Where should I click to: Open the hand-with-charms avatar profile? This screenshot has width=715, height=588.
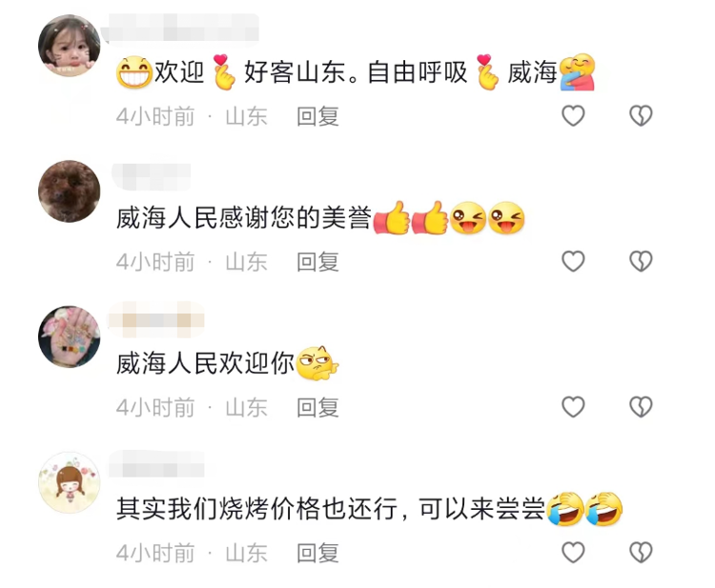(70, 336)
